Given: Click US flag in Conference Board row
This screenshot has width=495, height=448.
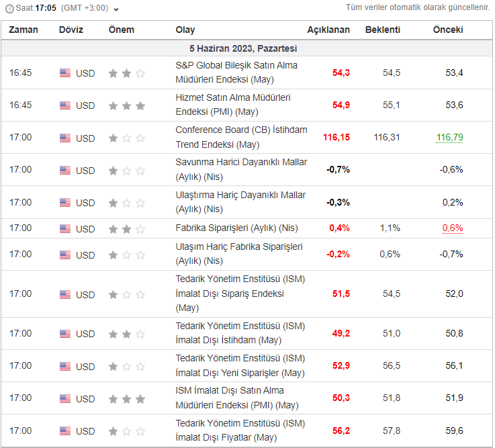Looking at the screenshot, I should [x=65, y=138].
